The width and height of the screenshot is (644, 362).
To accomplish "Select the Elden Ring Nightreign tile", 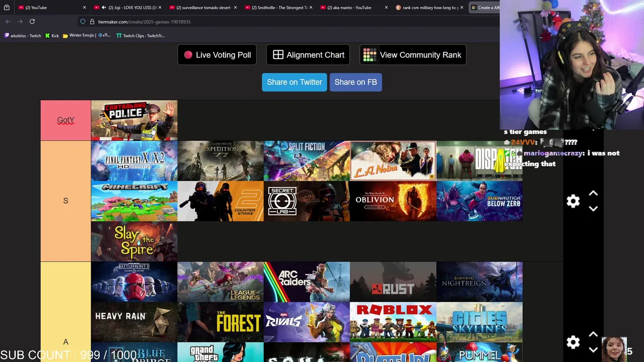I will click(x=479, y=282).
